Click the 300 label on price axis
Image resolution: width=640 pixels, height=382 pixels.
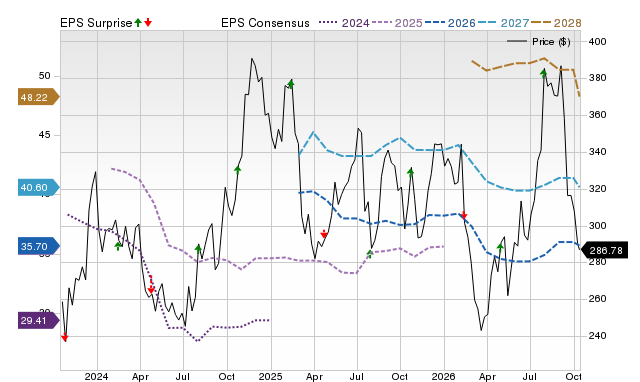tap(598, 226)
